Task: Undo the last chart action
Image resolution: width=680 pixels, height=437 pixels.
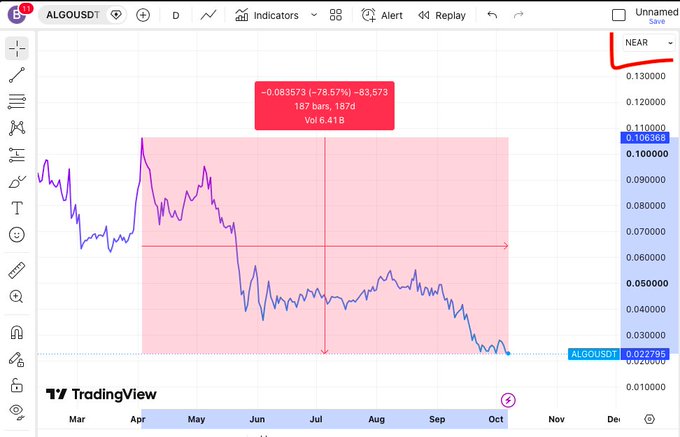Action: 492,15
